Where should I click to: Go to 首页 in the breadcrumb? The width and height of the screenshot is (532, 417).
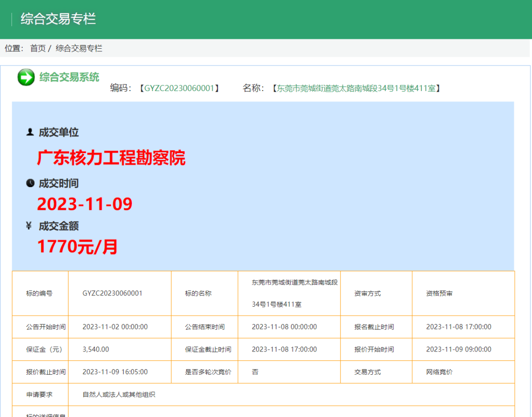37,48
